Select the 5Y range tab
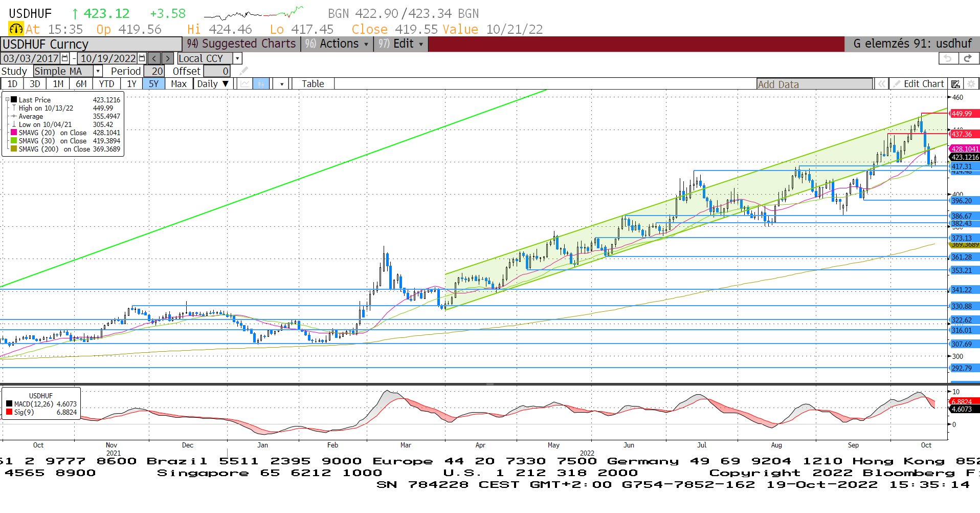The image size is (980, 513). click(x=154, y=84)
